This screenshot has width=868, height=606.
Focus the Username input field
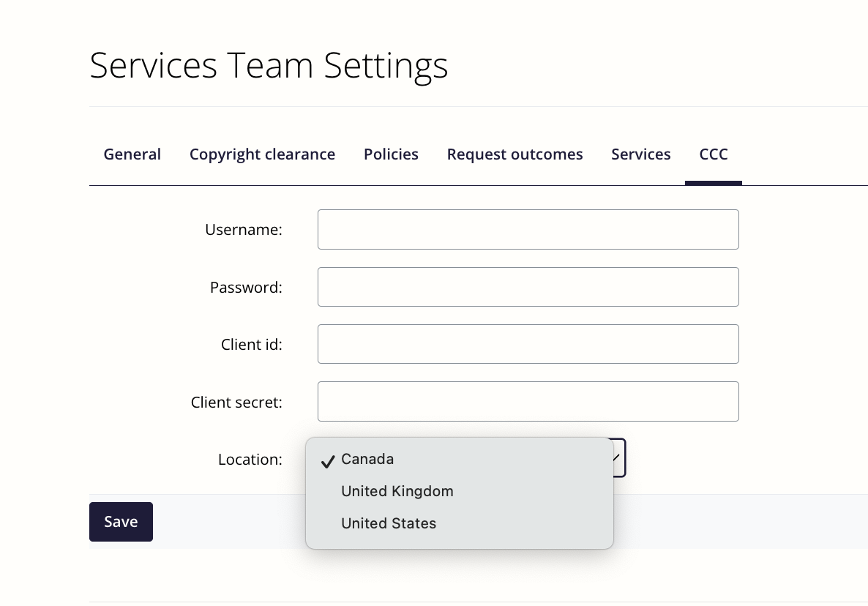[528, 230]
